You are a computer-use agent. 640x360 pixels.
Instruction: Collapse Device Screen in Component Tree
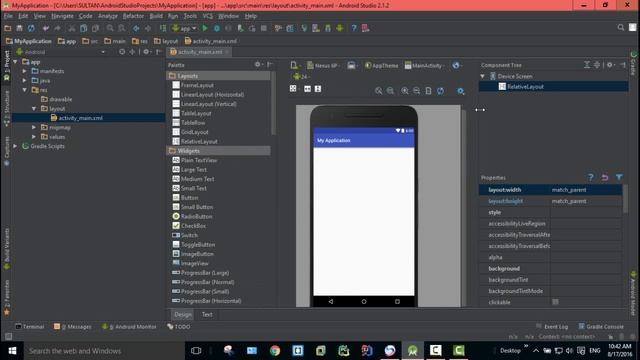coord(483,76)
